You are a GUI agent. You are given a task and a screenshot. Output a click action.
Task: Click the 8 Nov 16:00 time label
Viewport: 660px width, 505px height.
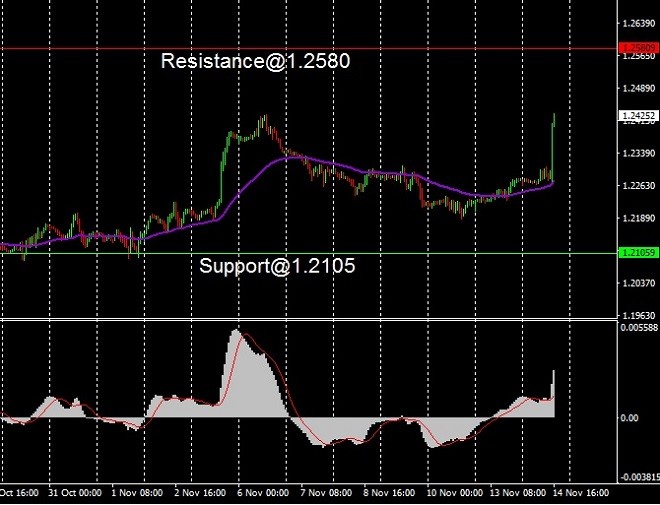389,493
